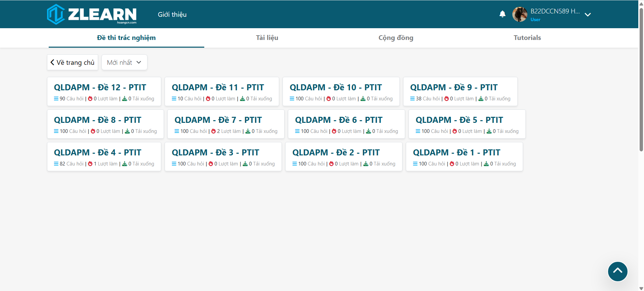Click the list icon on Đề 6 card
This screenshot has width=644, height=291.
click(297, 131)
